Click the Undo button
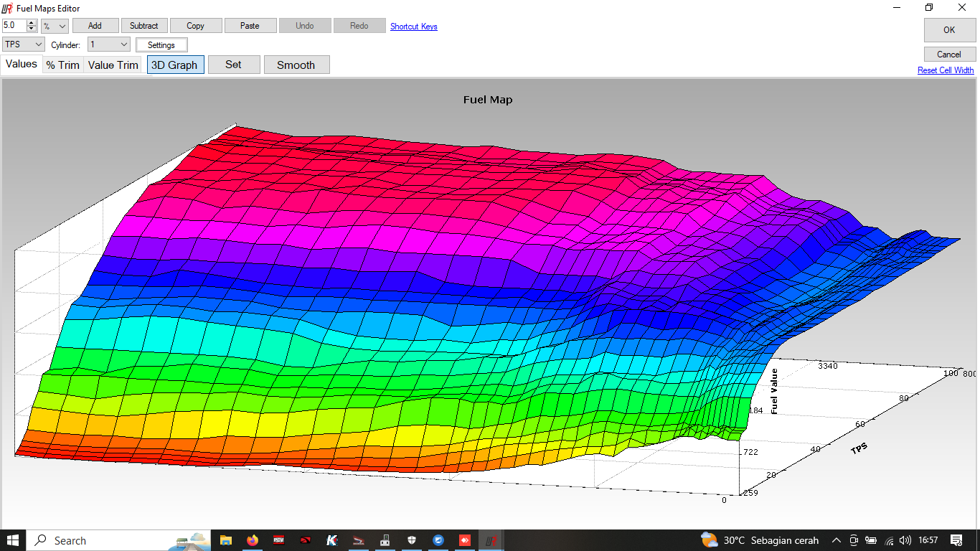Screen dimensions: 980x551 305,26
